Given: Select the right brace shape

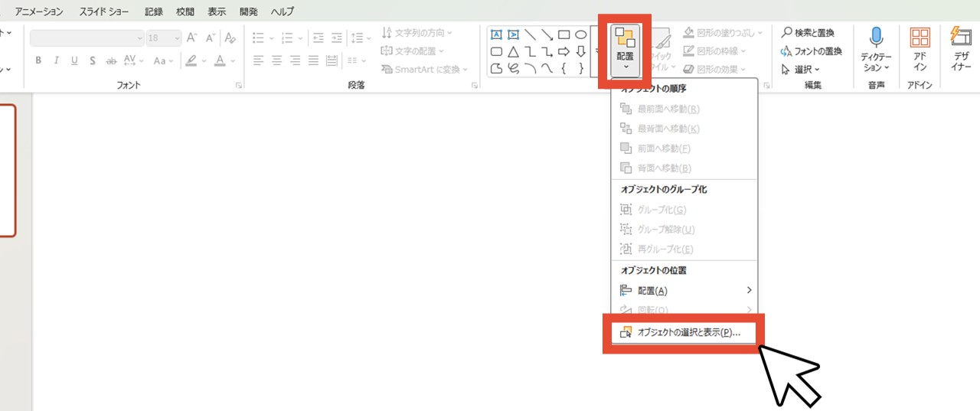Looking at the screenshot, I should (x=580, y=68).
